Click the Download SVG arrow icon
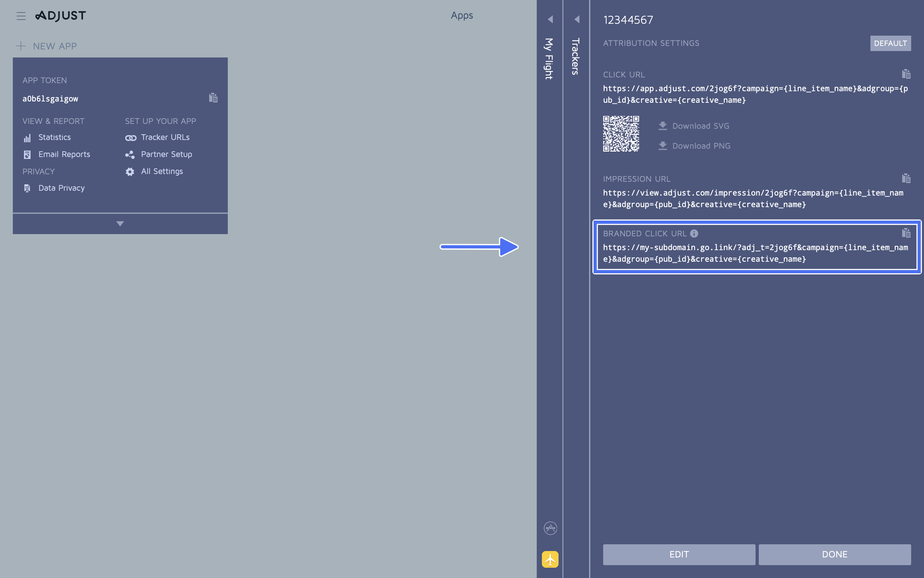Viewport: 924px width, 578px height. (663, 126)
